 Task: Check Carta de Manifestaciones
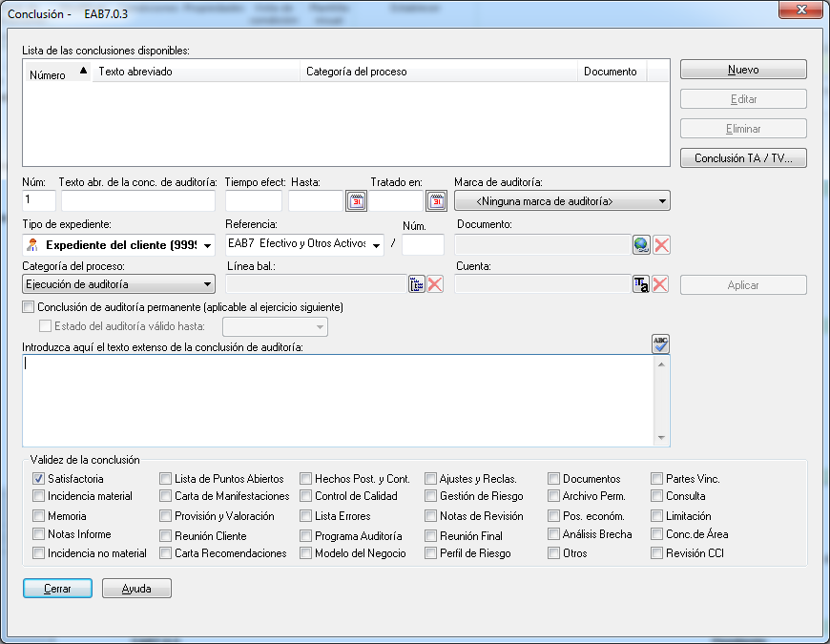pos(165,496)
